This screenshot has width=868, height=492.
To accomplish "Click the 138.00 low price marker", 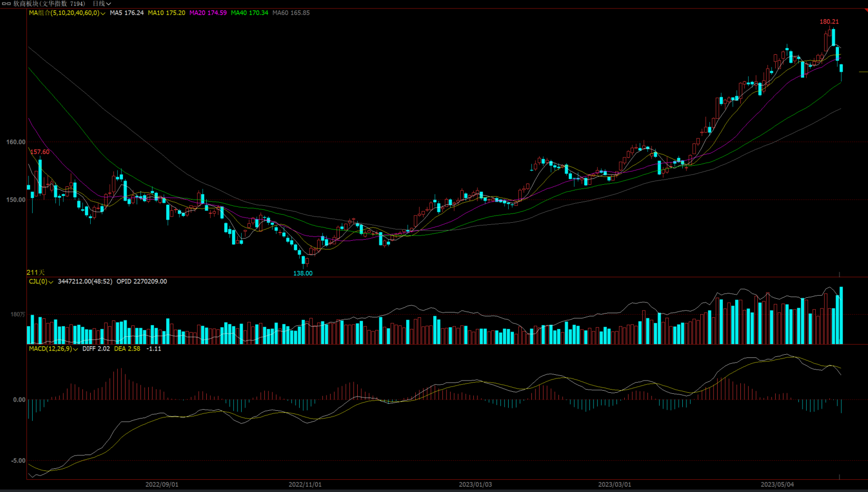I will coord(303,273).
